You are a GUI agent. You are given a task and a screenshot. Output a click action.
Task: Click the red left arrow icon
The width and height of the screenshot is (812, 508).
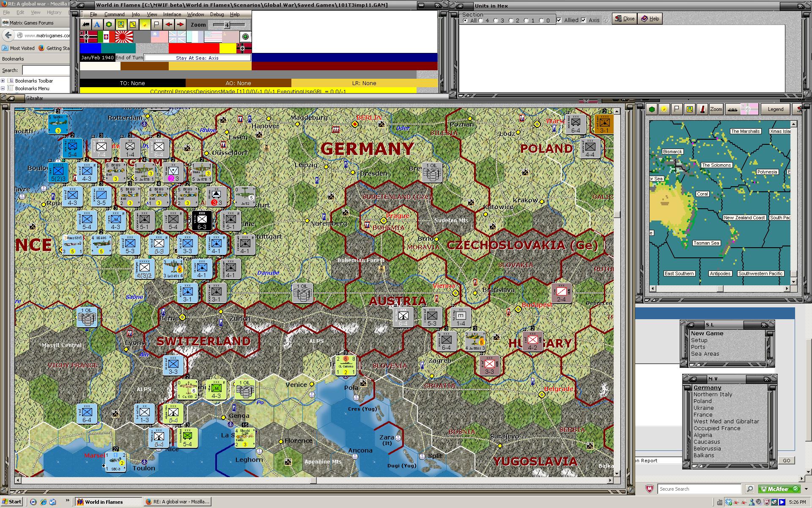click(169, 25)
